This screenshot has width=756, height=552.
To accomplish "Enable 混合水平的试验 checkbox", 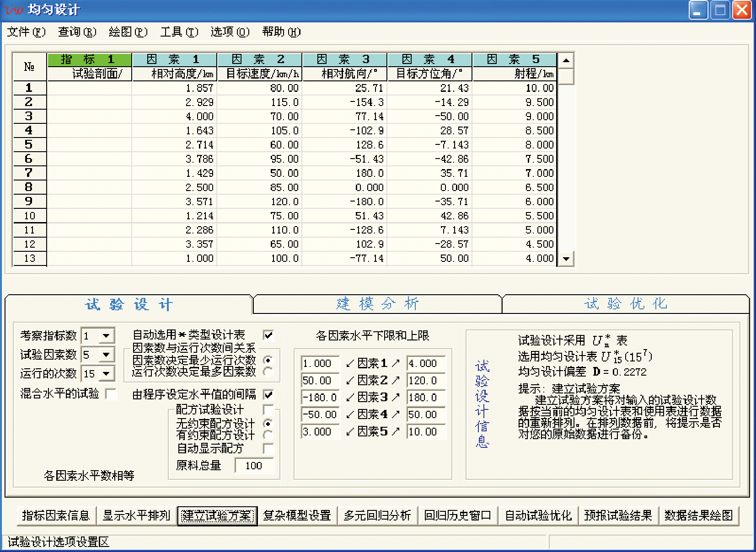I will (x=111, y=393).
